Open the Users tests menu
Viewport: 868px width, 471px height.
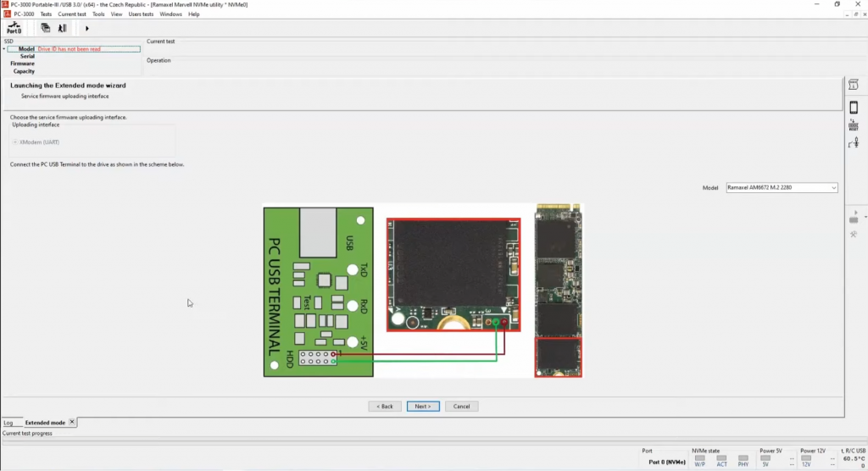tap(141, 14)
